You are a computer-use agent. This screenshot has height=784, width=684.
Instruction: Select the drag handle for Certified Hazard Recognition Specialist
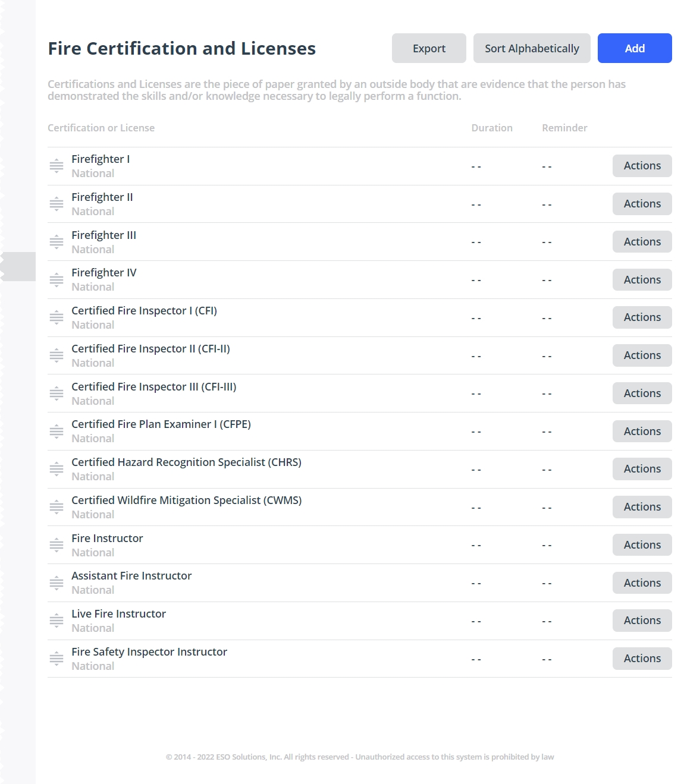click(x=57, y=468)
